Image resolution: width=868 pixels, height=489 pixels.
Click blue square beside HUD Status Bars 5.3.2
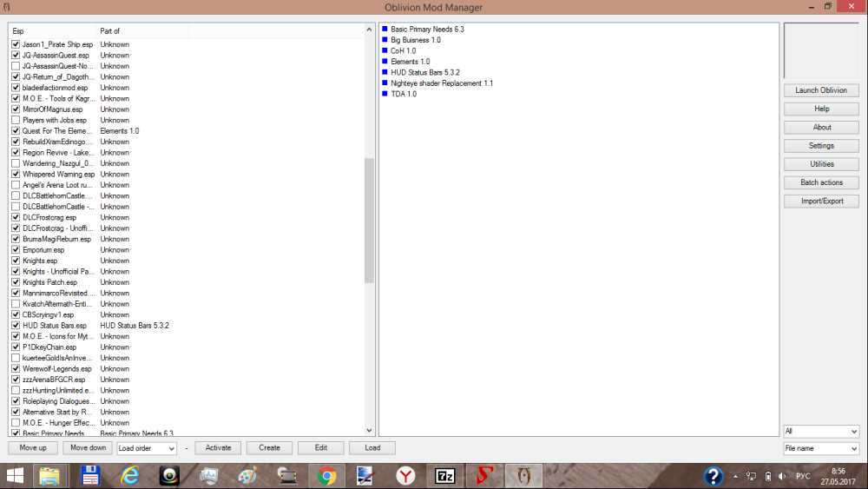[x=385, y=72]
